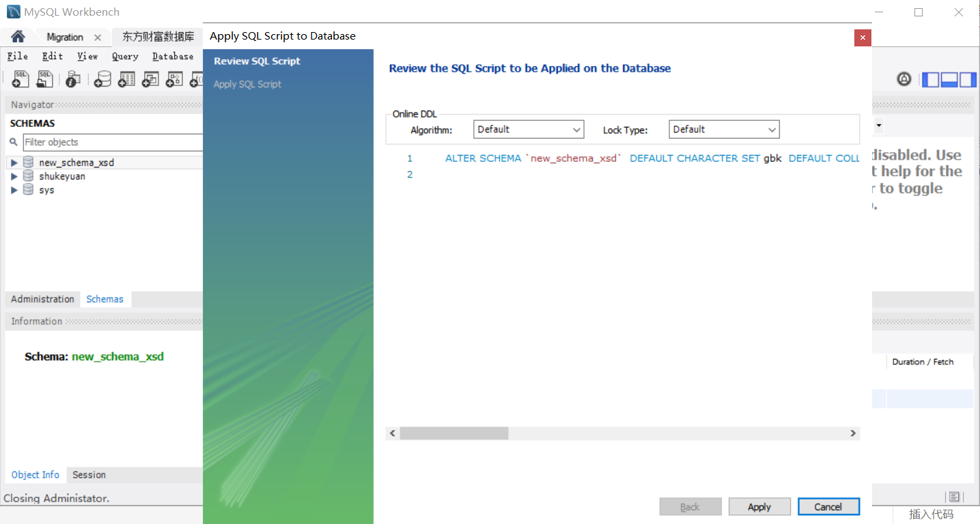980x524 pixels.
Task: Open the Query menu
Action: (x=126, y=57)
